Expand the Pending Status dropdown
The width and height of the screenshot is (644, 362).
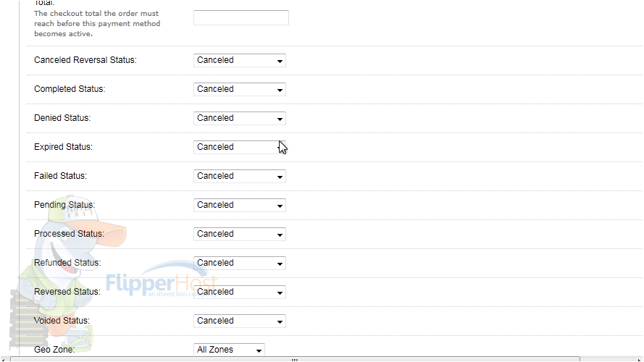240,205
